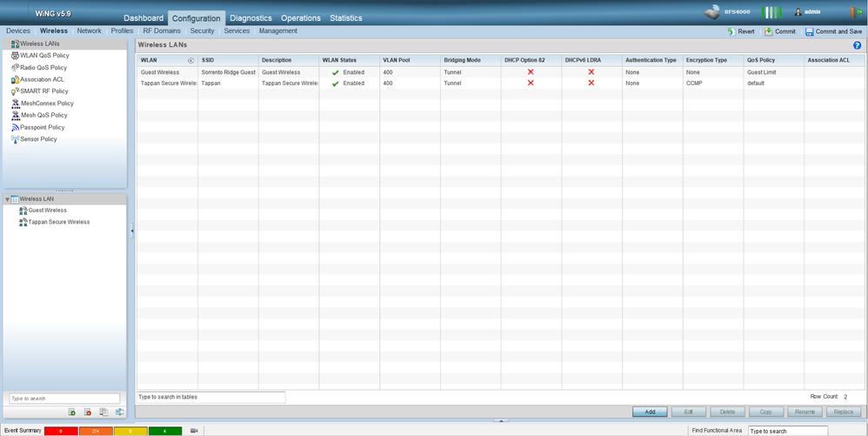Click the camera icon beside Event Summary

[195, 431]
